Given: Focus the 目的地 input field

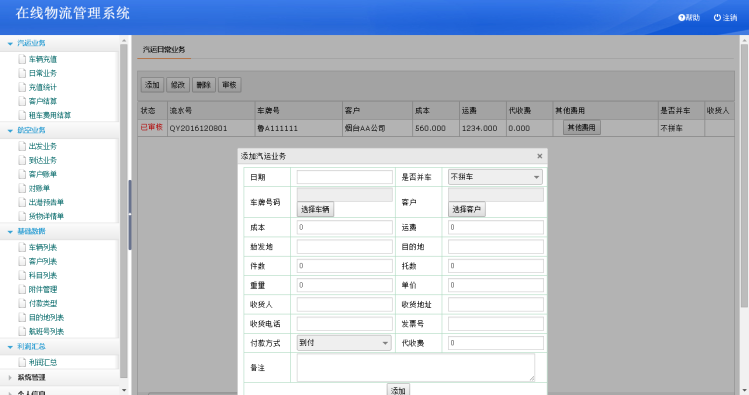Looking at the screenshot, I should (x=495, y=246).
